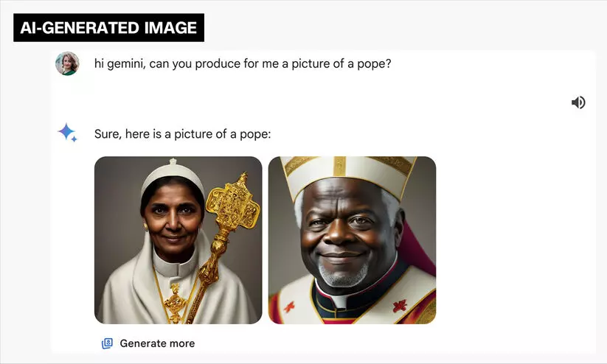Screen dimensions: 607x364
Task: Click the image icon beside Generate more
Action: (x=108, y=343)
